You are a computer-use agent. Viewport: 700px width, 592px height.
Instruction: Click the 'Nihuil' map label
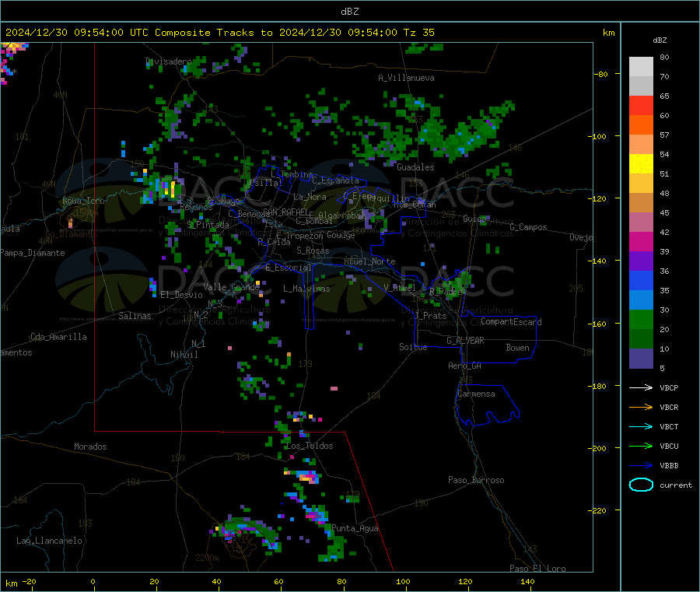pos(184,355)
